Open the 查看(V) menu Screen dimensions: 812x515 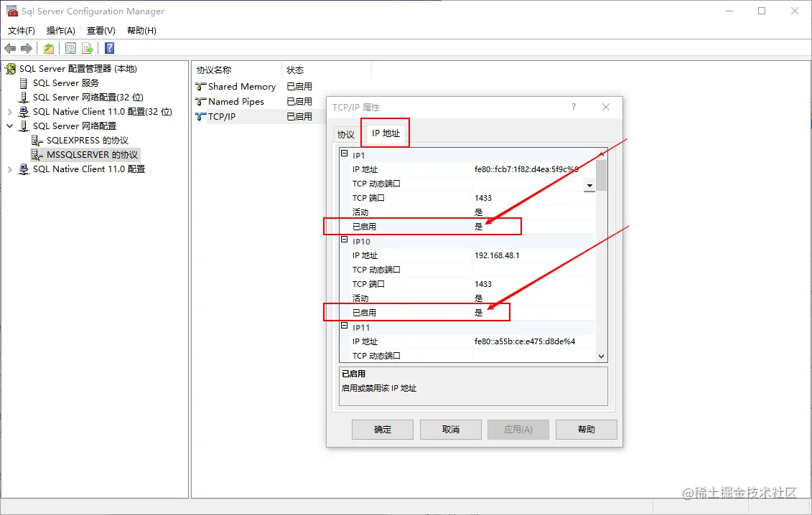click(101, 31)
